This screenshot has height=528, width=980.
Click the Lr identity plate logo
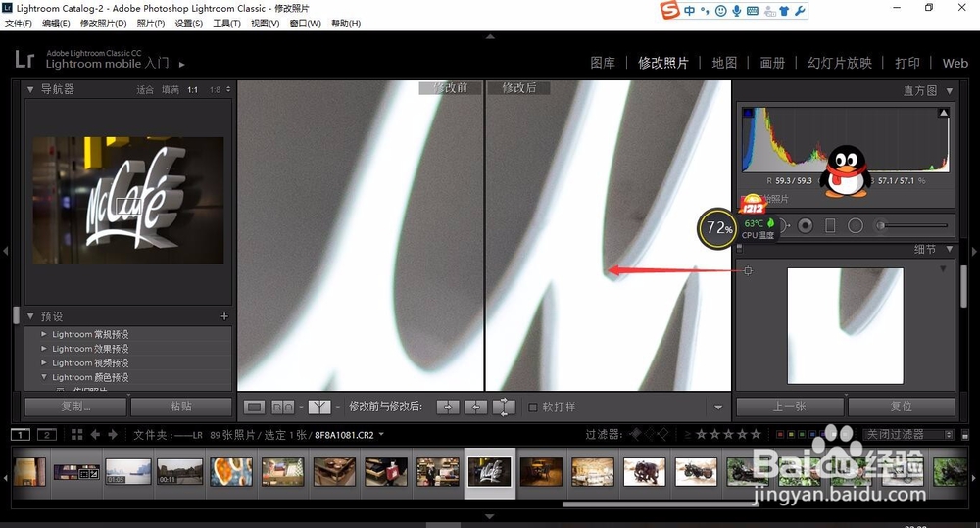(x=24, y=60)
